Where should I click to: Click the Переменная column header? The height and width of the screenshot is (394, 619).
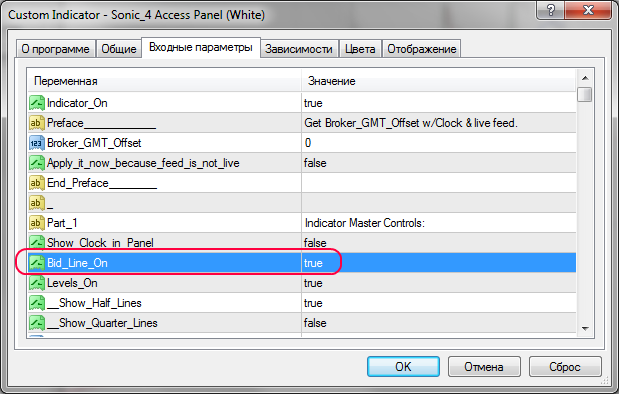[164, 81]
